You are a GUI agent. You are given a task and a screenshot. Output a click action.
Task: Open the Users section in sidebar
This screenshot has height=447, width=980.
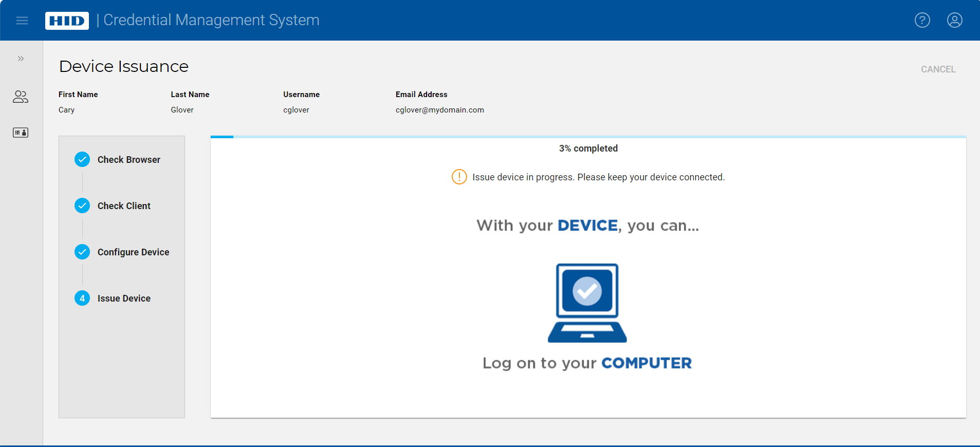click(21, 97)
